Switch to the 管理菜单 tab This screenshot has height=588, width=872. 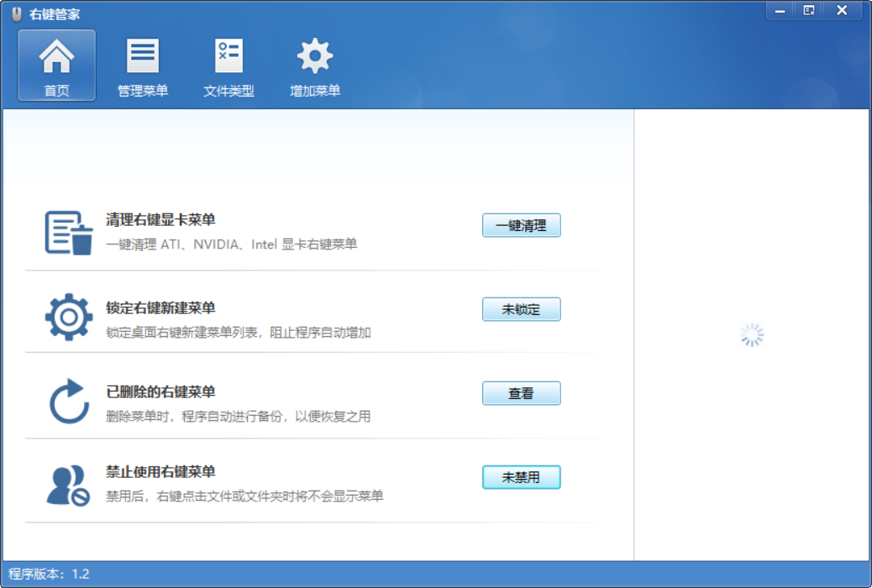pos(142,66)
